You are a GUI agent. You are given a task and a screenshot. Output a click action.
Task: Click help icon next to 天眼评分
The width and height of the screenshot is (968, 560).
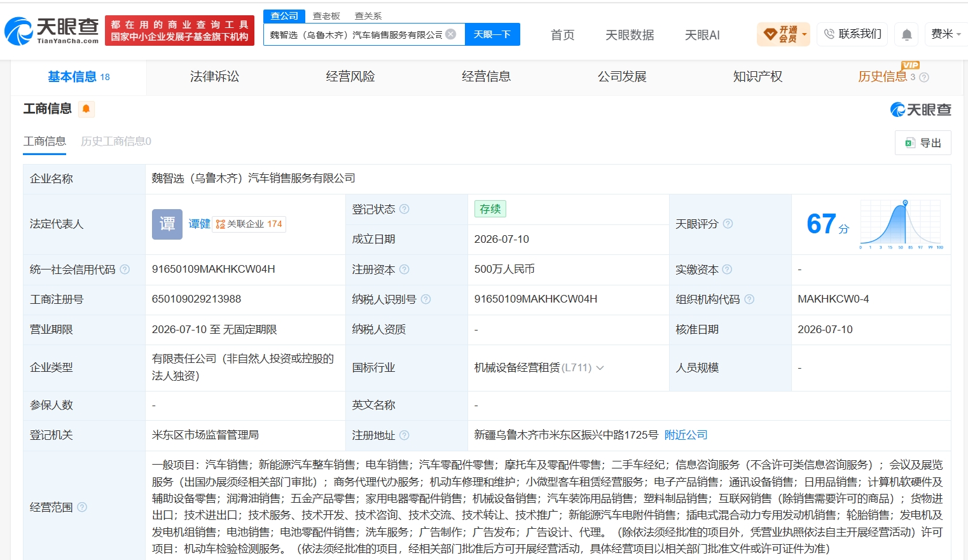pos(728,224)
